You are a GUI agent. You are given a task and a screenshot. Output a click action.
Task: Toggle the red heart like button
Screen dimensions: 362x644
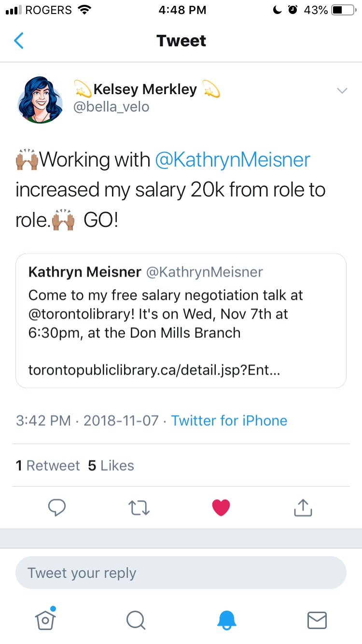[221, 507]
